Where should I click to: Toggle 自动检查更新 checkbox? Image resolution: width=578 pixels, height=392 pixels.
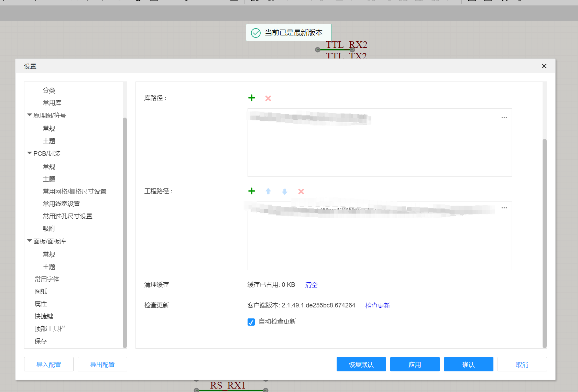click(x=251, y=322)
